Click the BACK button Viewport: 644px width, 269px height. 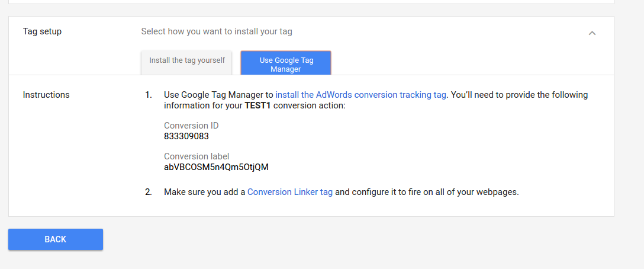coord(56,239)
